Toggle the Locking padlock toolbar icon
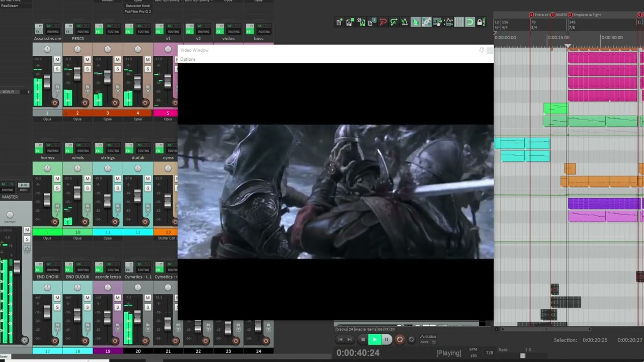The width and height of the screenshot is (644, 362). click(x=481, y=22)
